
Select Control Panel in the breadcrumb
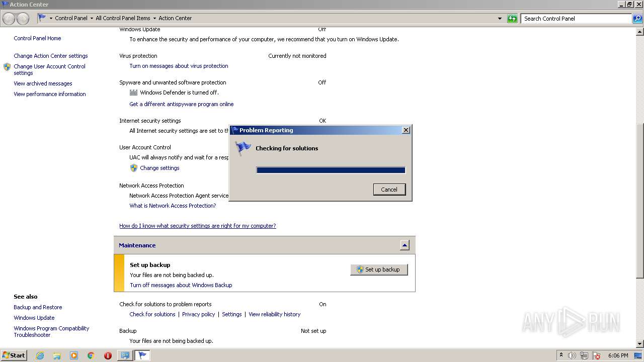71,18
